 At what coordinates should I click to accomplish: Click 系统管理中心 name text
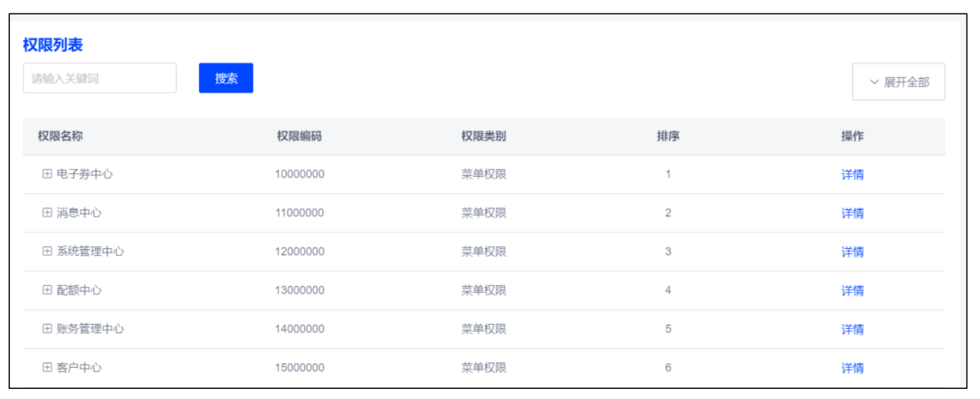click(90, 251)
